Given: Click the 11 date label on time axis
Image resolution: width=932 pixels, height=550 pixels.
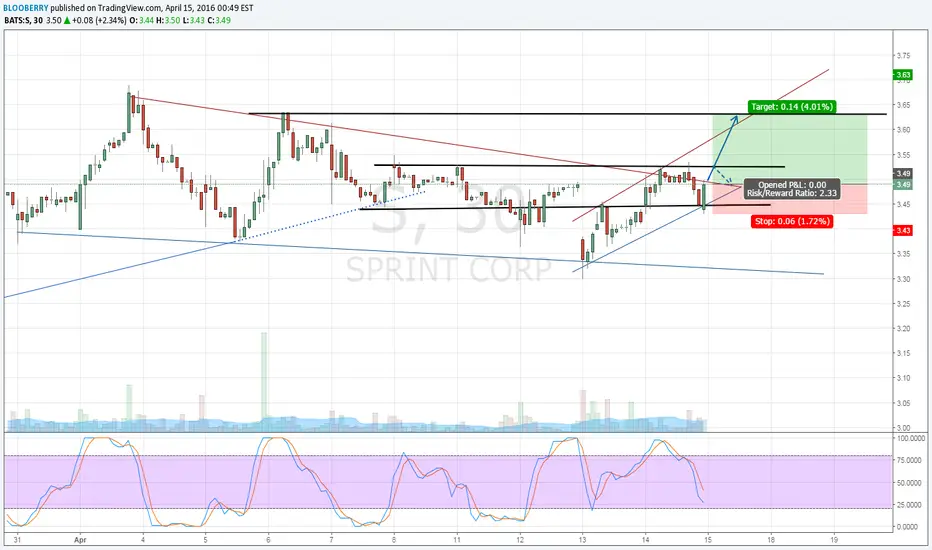Looking at the screenshot, I should click(x=457, y=540).
